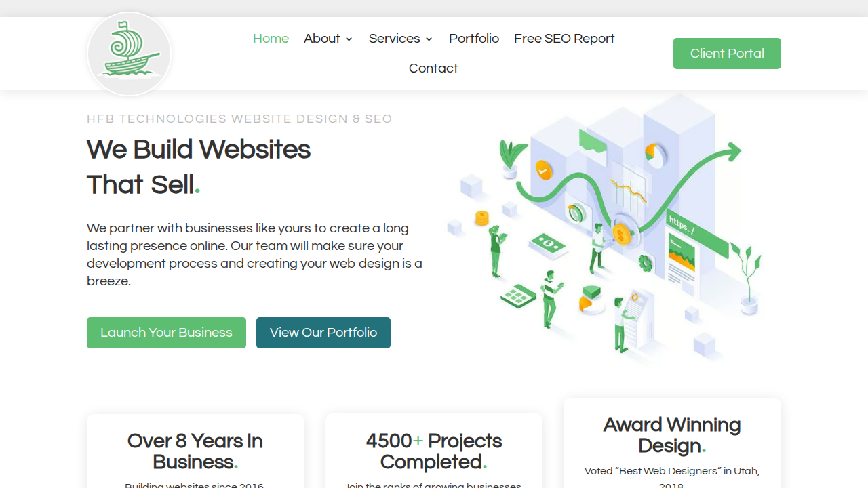This screenshot has width=868, height=488.
Task: Open the Home nav link
Action: click(x=271, y=39)
